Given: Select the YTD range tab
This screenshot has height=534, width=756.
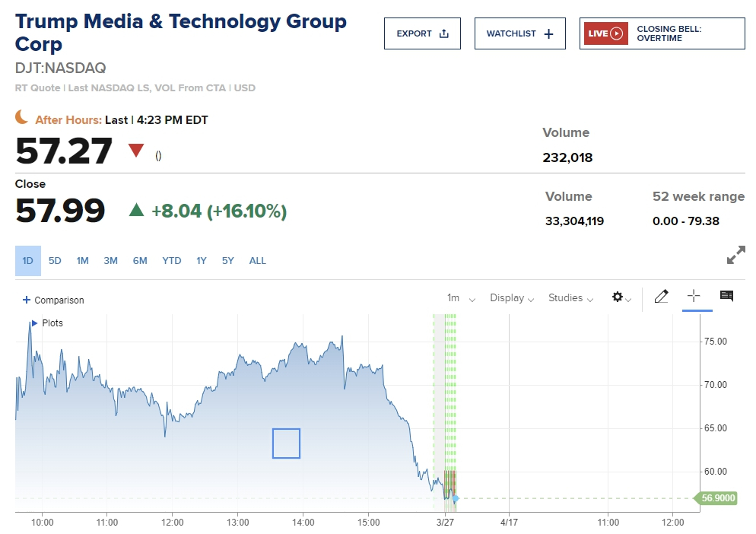Looking at the screenshot, I should (172, 261).
